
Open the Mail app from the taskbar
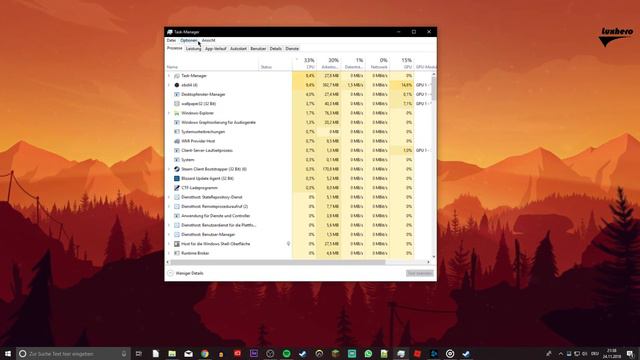pyautogui.click(x=188, y=353)
